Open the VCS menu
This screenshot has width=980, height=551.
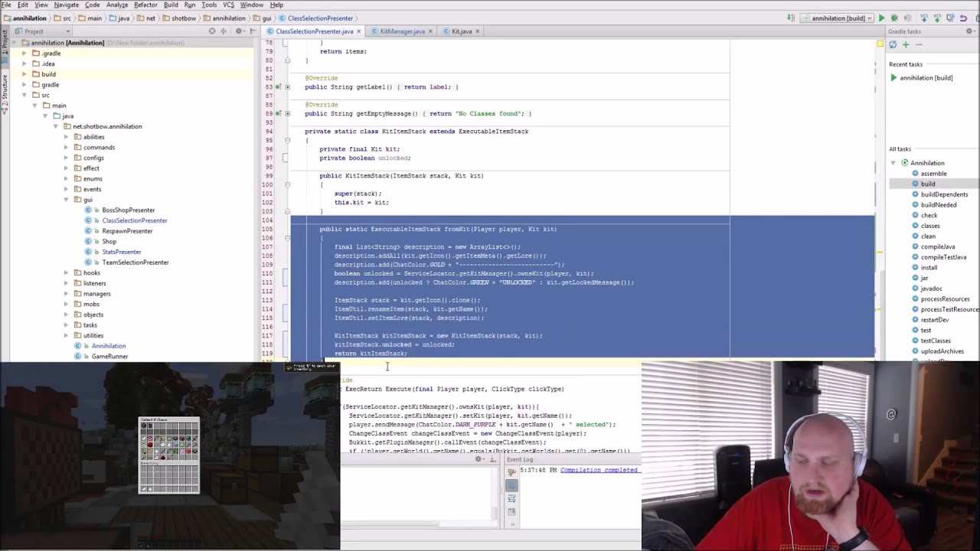point(228,5)
